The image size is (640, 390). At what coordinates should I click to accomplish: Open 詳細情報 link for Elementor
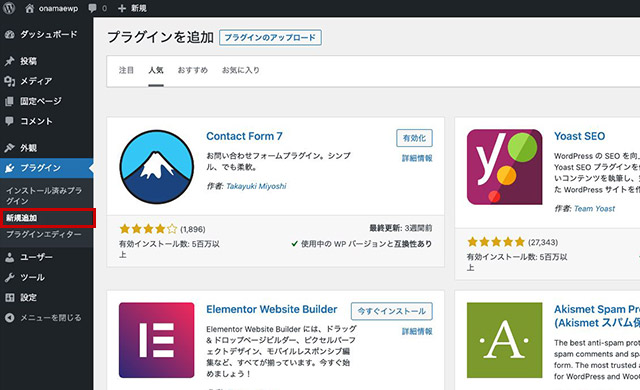coord(417,331)
